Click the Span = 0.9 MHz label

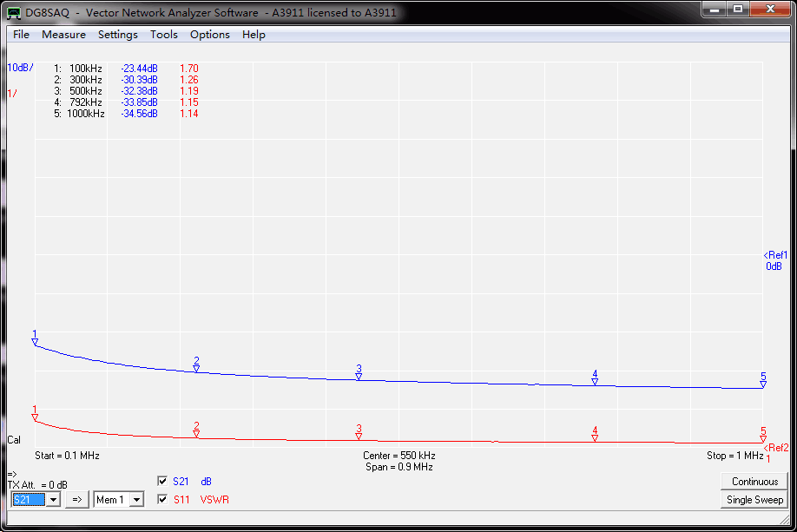coord(399,466)
